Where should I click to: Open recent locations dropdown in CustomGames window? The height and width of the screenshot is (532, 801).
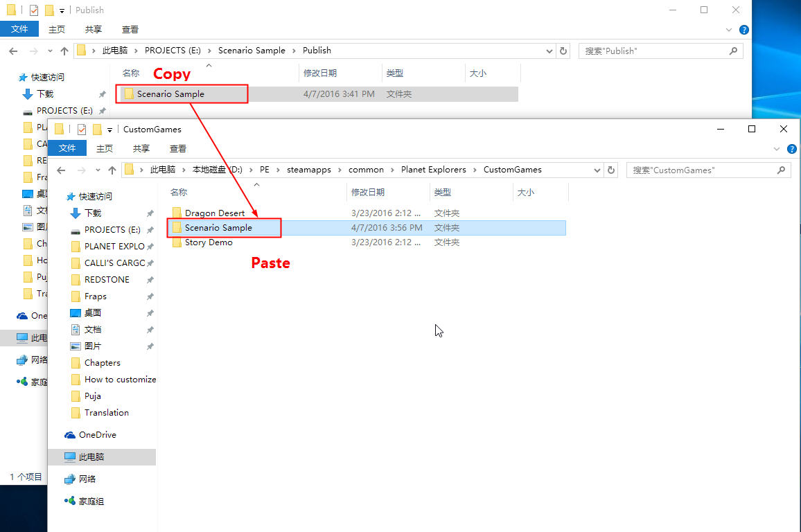(98, 170)
